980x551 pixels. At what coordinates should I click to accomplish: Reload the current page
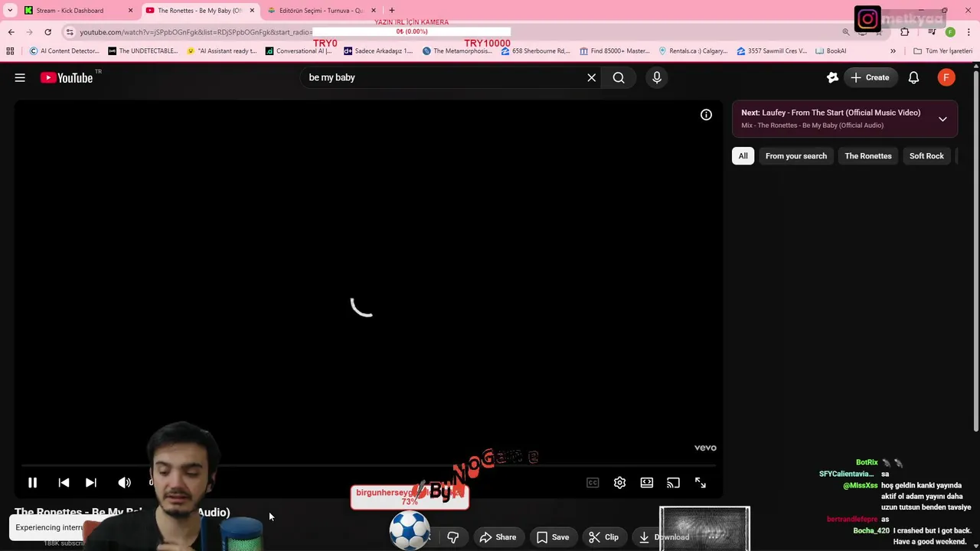pyautogui.click(x=47, y=32)
